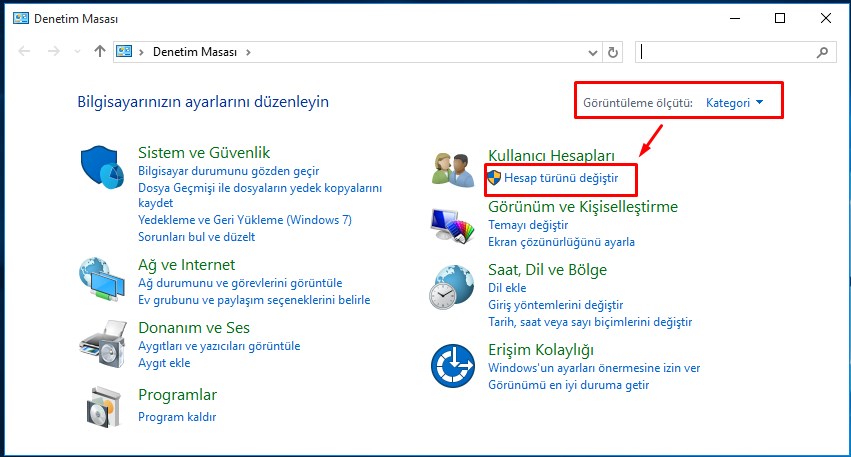
Task: Open the Temayı değiştir link
Action: [521, 226]
